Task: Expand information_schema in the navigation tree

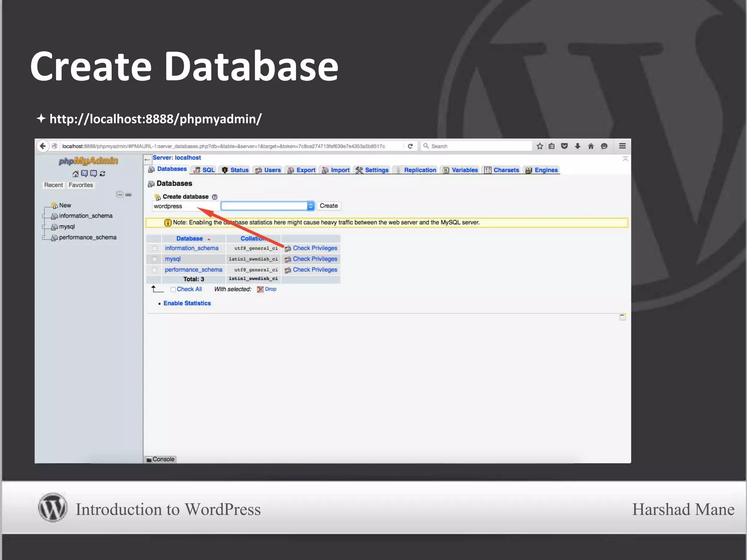Action: 44,216
